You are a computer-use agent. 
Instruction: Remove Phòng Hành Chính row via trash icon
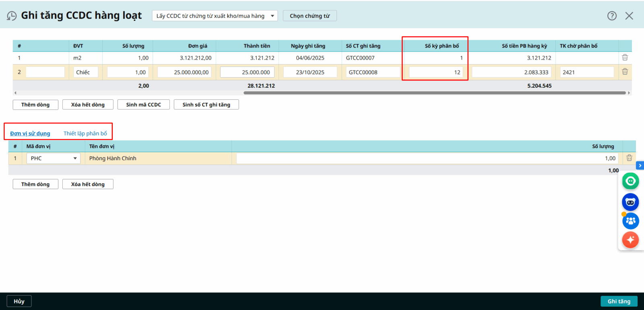pyautogui.click(x=629, y=158)
